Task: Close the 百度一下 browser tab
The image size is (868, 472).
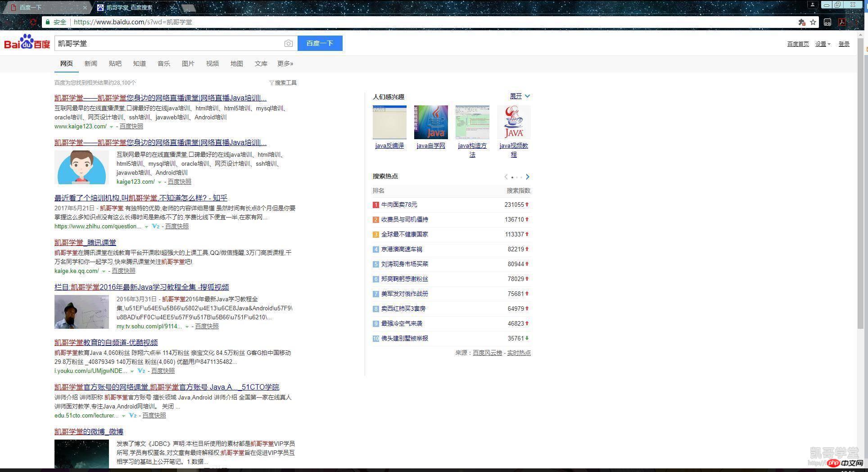Action: coord(85,7)
